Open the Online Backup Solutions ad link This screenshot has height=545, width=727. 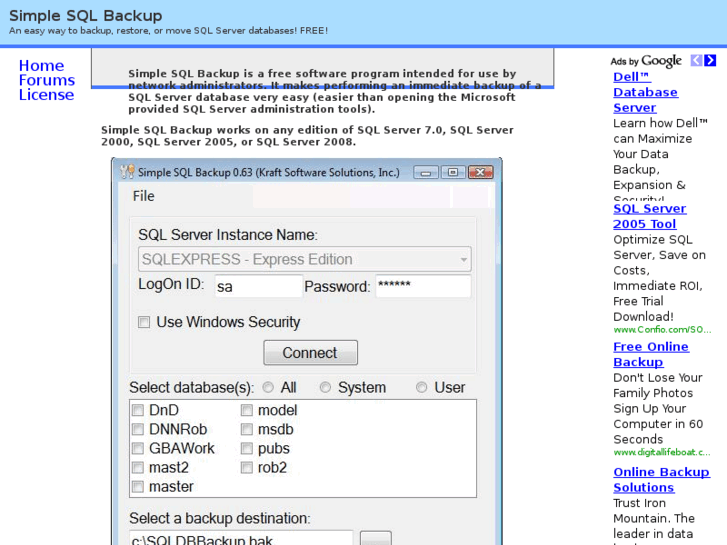click(x=662, y=480)
